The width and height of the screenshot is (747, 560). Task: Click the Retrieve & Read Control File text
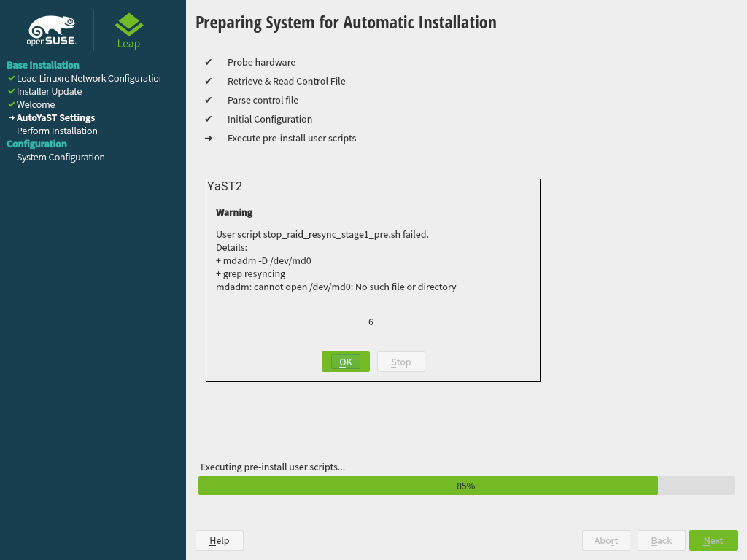(286, 82)
